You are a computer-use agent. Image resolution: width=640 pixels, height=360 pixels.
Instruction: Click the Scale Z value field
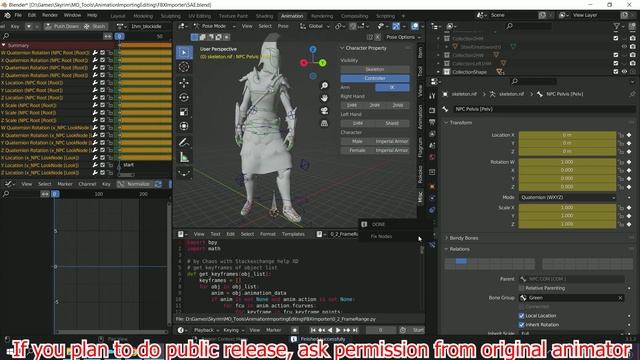pos(567,224)
